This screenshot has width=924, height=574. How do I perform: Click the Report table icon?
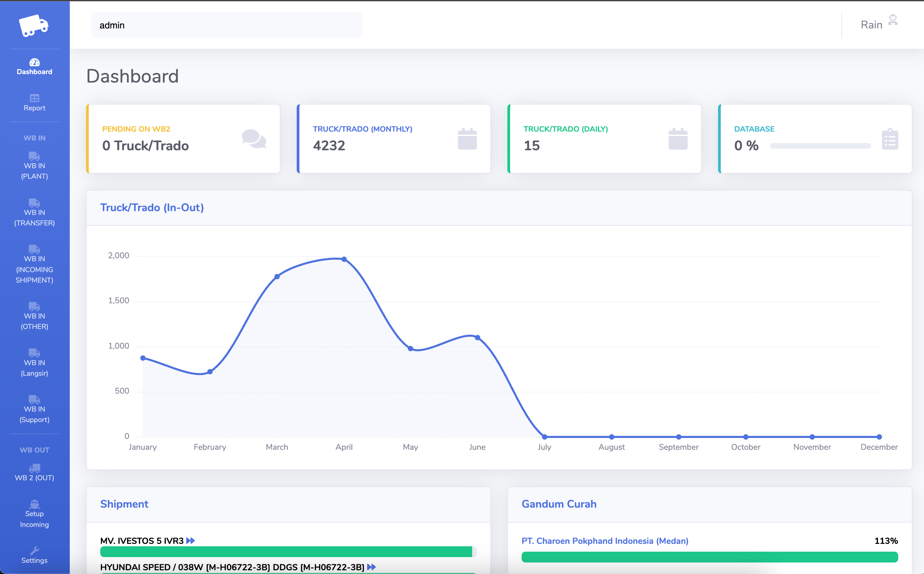click(x=35, y=98)
